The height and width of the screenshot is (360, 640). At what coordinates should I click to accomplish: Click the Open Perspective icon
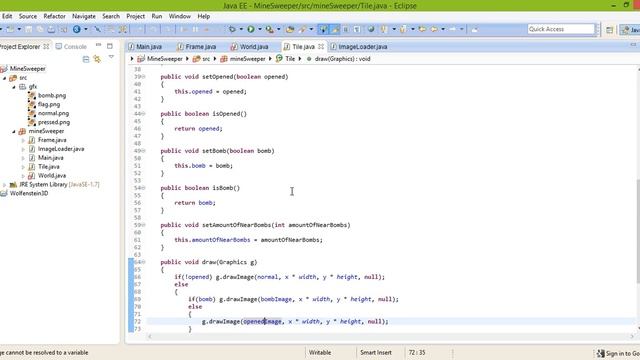[609, 30]
